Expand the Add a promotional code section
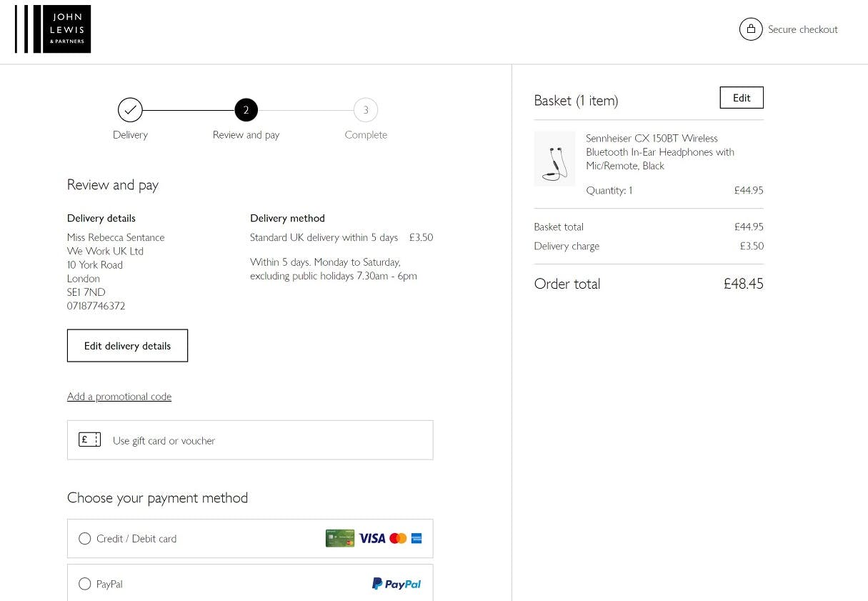Screen dimensions: 868x601 119,396
